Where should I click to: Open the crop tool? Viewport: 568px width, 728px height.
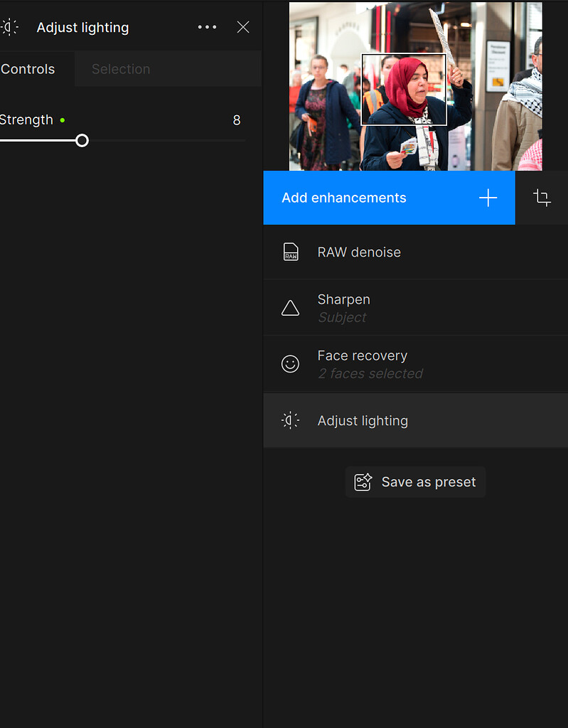(542, 198)
